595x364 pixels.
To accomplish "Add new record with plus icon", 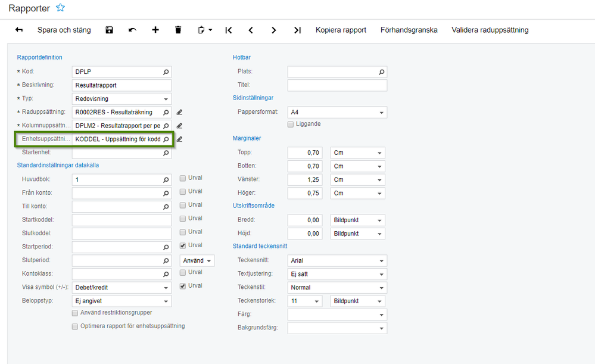I will [155, 30].
